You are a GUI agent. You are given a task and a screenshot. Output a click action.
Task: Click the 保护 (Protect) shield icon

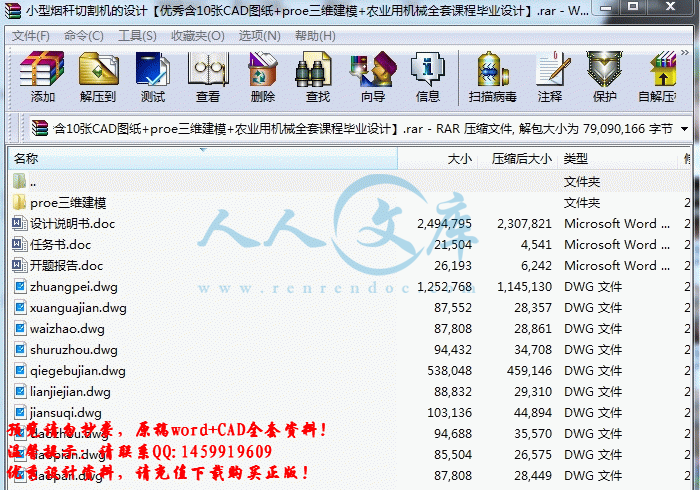(x=604, y=76)
